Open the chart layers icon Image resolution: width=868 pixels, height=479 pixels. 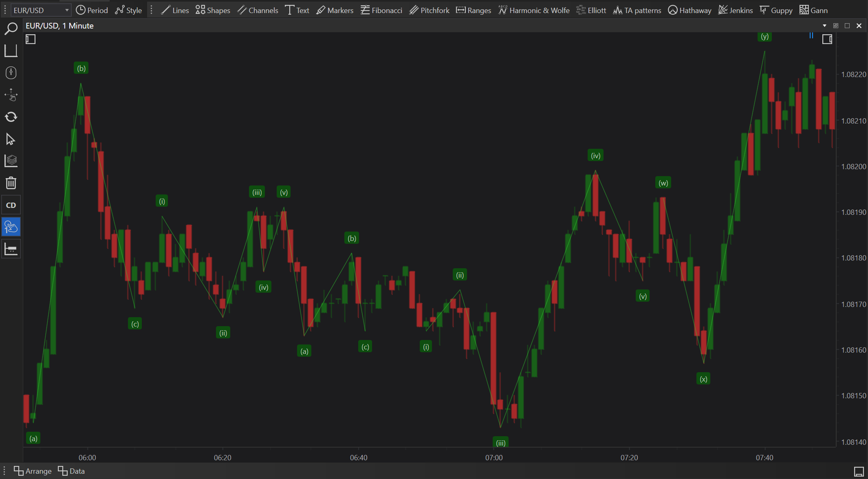11,161
